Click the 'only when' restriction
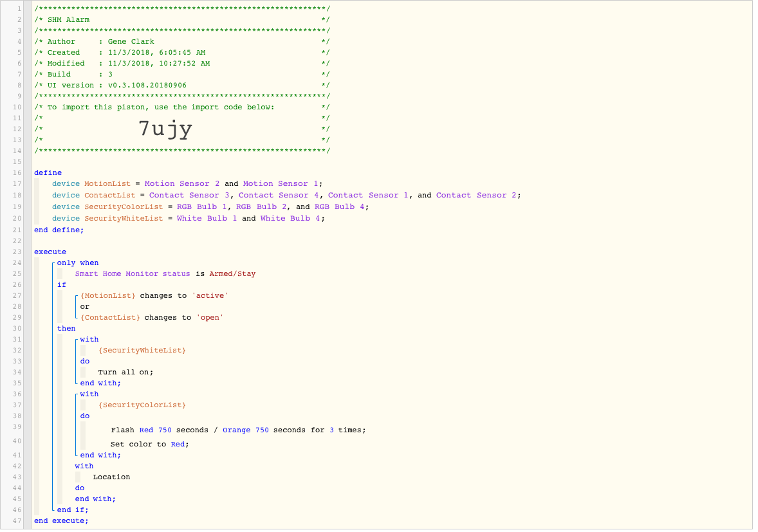Viewport: 758px width, 532px height. point(78,263)
